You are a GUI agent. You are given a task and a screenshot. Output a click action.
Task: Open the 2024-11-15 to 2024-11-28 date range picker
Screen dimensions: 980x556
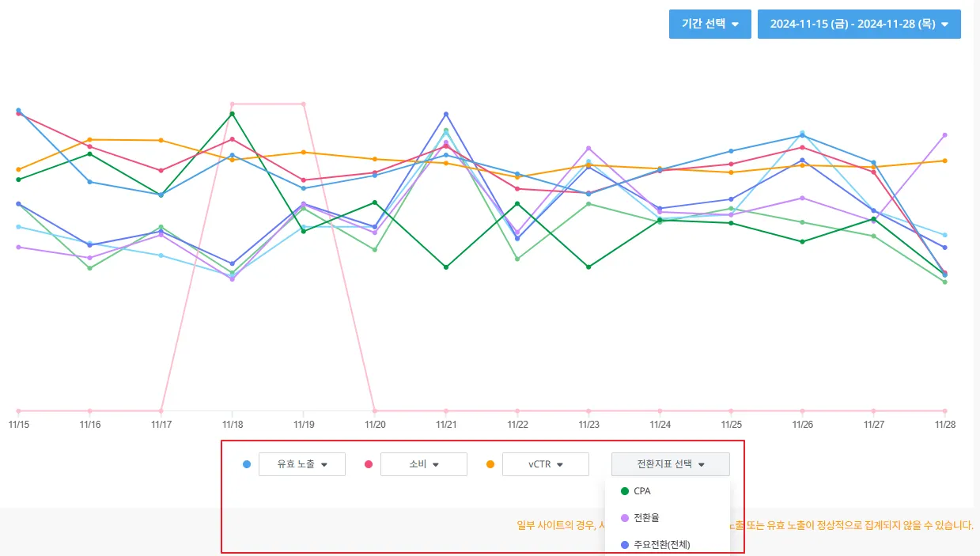(858, 24)
